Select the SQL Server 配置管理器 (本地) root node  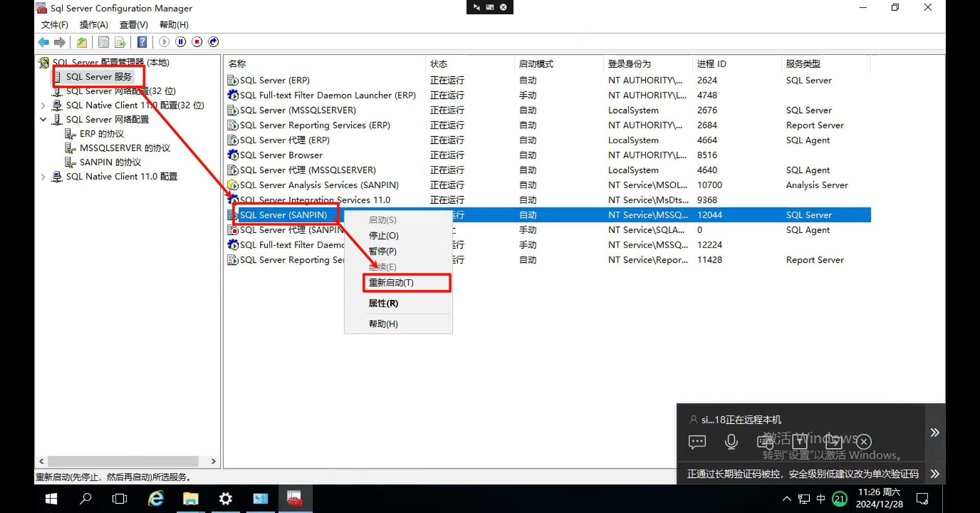pyautogui.click(x=111, y=62)
